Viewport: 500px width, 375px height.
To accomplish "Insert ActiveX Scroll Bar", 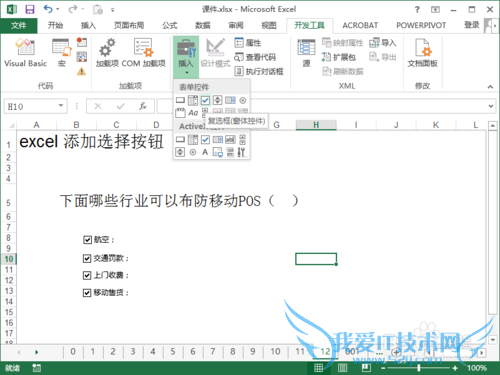I will coord(243,139).
